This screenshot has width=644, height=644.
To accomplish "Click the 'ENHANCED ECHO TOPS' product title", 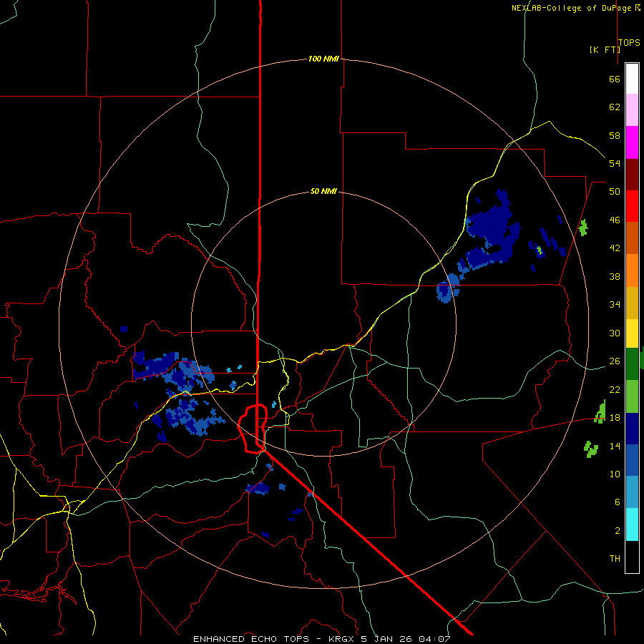I will coord(251,639).
